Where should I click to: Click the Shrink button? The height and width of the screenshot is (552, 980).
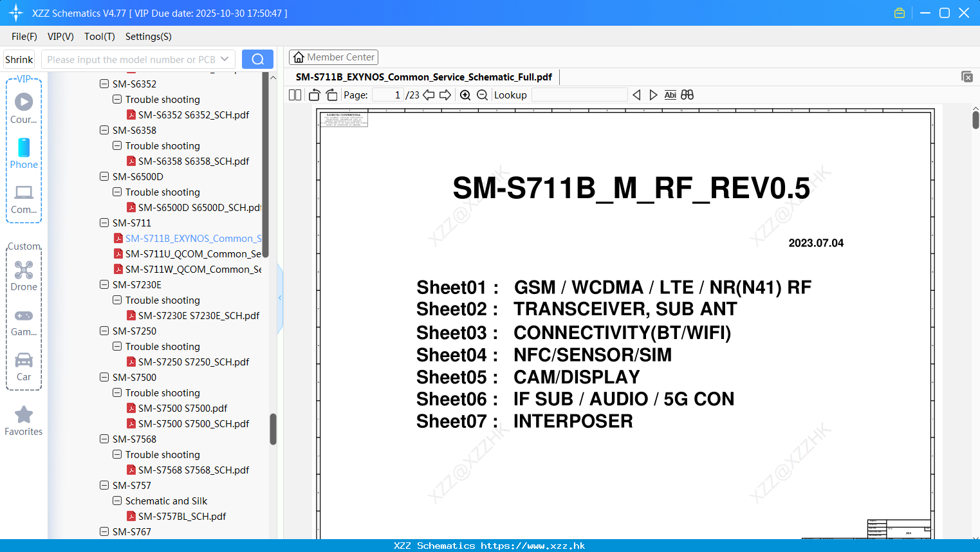click(x=19, y=59)
